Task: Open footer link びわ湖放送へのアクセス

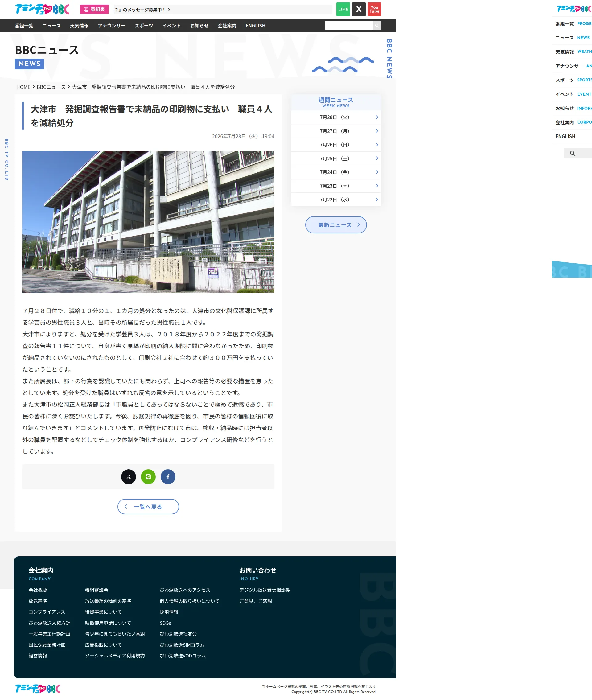Action: coord(185,590)
